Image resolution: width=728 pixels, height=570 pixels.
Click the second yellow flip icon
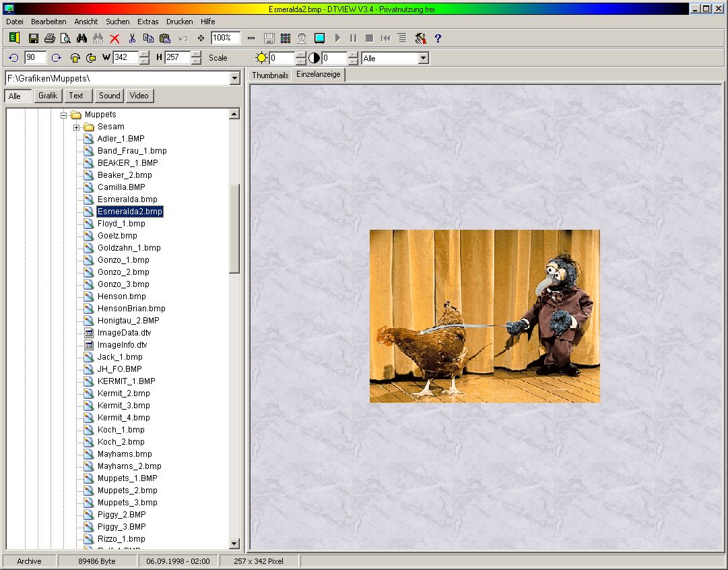(x=90, y=57)
